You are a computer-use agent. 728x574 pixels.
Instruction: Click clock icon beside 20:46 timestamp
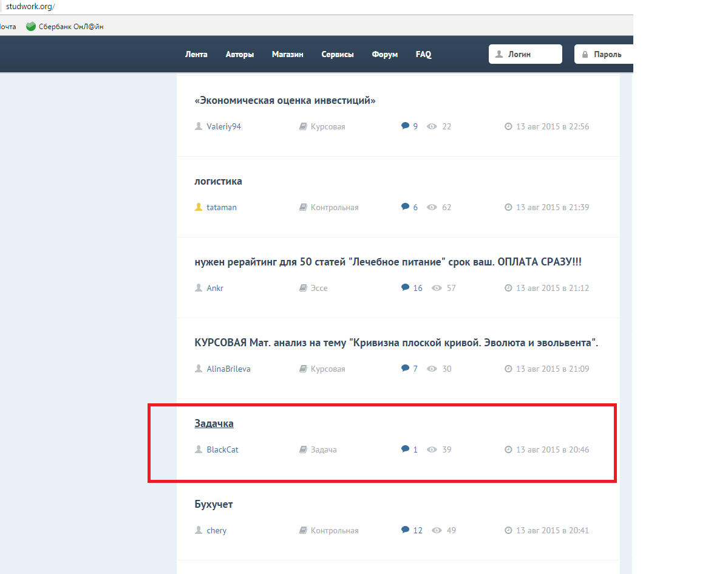(508, 449)
